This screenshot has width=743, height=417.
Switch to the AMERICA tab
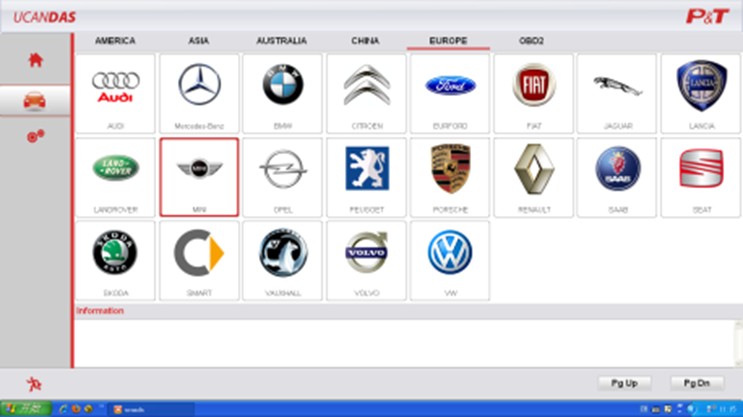point(115,41)
